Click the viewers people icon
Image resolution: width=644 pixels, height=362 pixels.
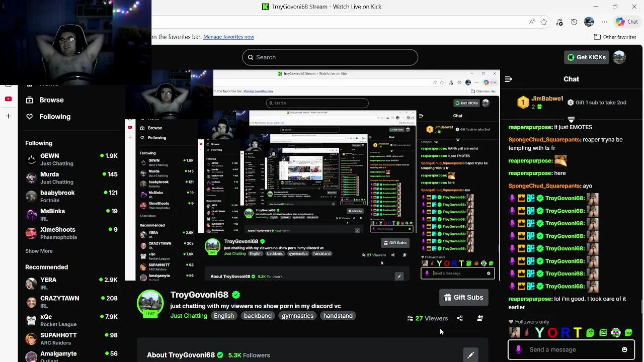410,318
